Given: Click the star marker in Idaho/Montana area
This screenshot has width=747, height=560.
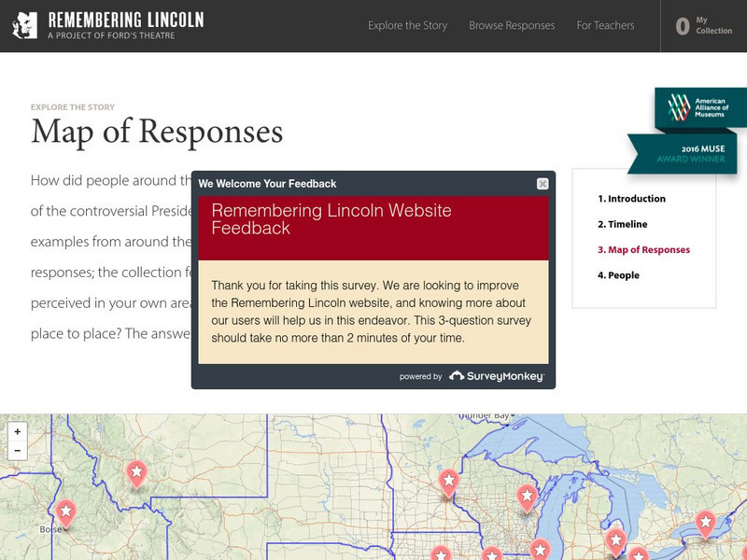Looking at the screenshot, I should coord(136,474).
